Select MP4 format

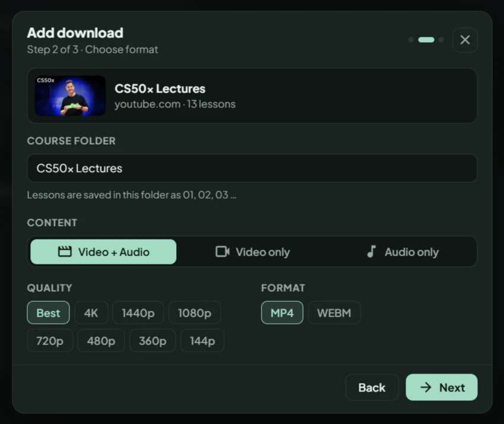[282, 313]
